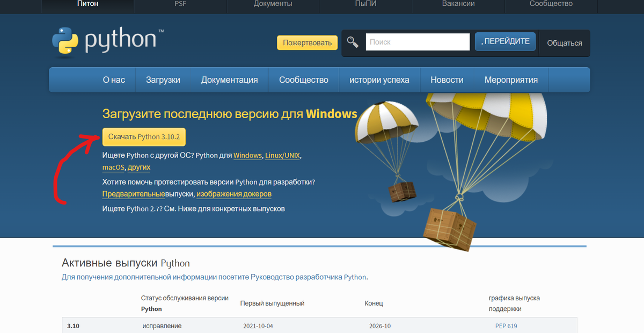Click the Активные выпуски Python heading
644x333 pixels.
click(x=126, y=263)
